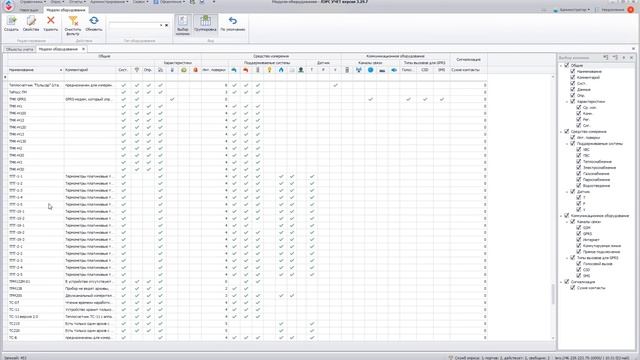Image resolution: width=640 pixels, height=360 pixels.
Task: Click the modem icon column header
Action: (382, 70)
